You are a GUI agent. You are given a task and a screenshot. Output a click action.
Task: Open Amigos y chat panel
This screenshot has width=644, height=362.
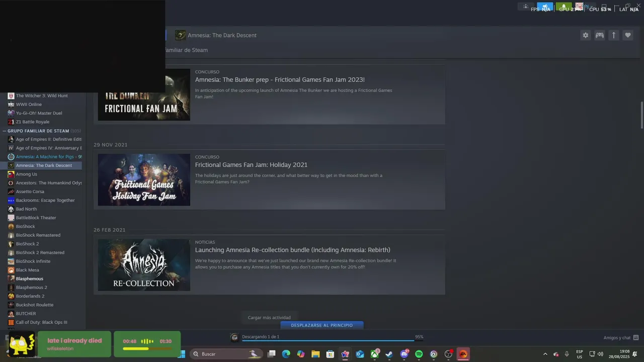click(621, 338)
